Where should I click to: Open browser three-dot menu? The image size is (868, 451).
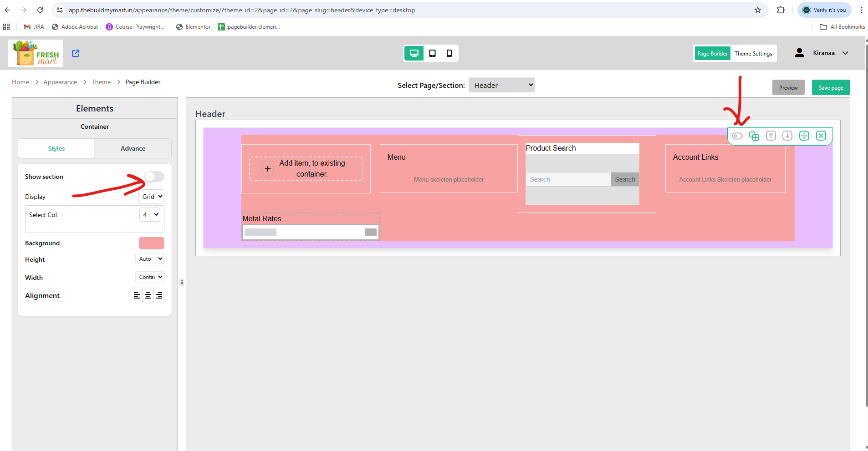click(862, 10)
